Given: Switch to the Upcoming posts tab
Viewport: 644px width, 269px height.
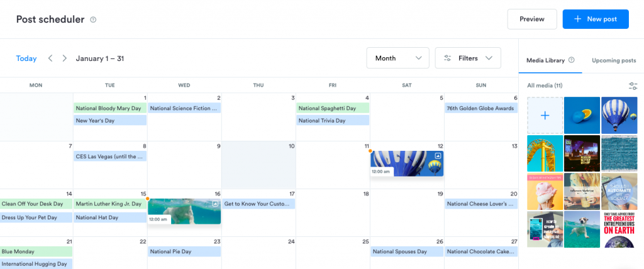Looking at the screenshot, I should click(614, 60).
